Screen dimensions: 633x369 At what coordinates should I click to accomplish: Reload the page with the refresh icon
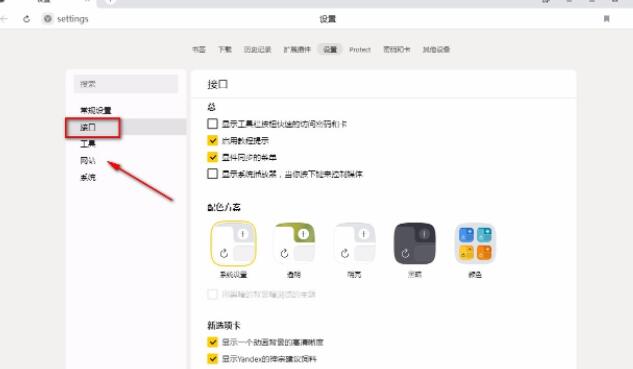[27, 19]
